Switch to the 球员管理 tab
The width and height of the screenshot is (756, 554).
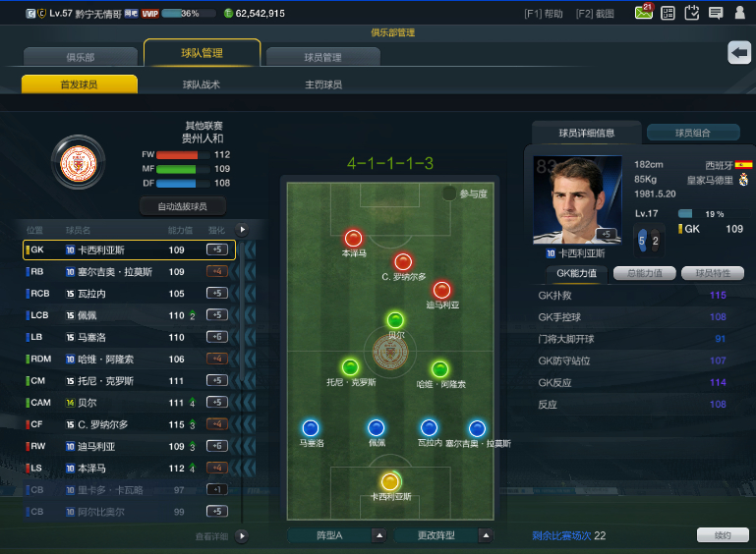(x=323, y=57)
